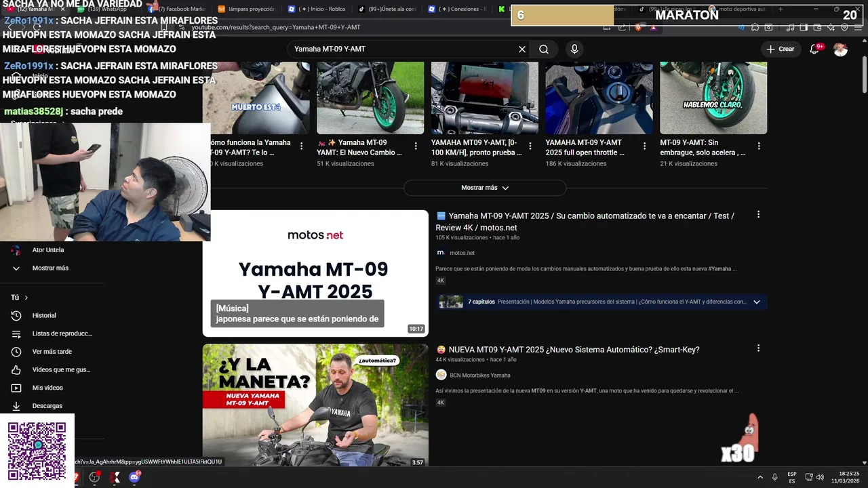The width and height of the screenshot is (868, 488).
Task: Expand shorts with Mostrar más button
Action: [485, 188]
